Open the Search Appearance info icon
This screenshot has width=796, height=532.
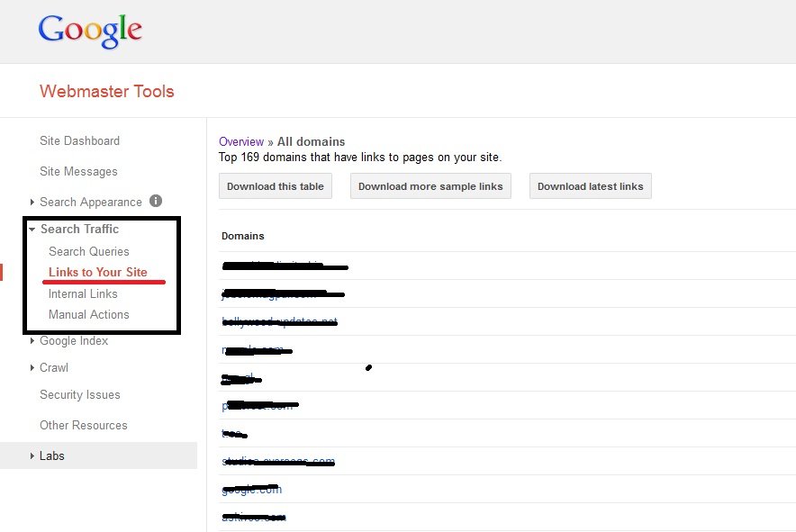(156, 201)
